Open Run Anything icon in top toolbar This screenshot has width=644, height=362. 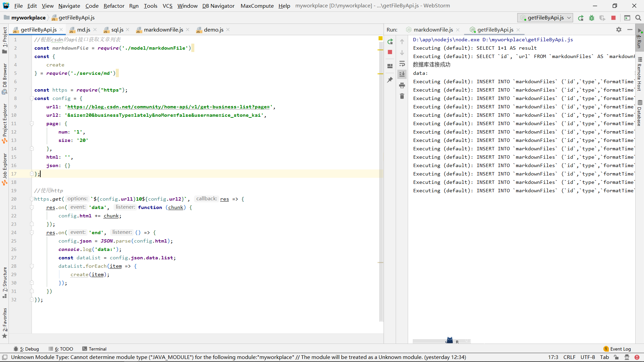627,18
